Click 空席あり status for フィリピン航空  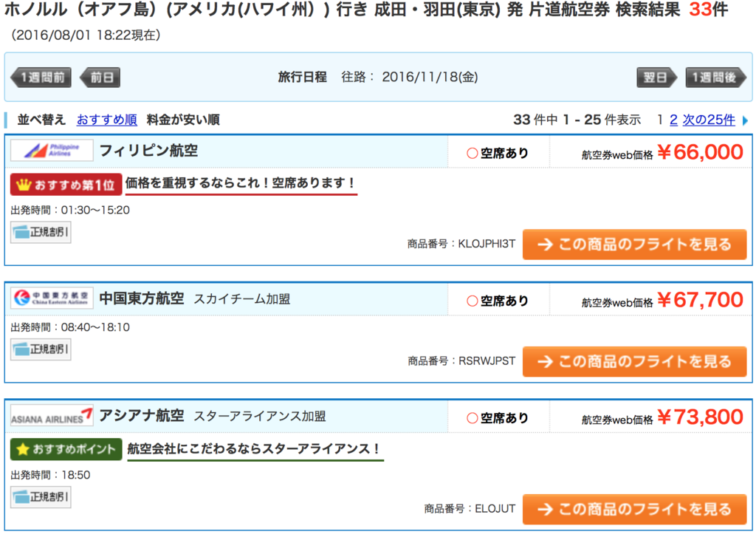pos(498,154)
